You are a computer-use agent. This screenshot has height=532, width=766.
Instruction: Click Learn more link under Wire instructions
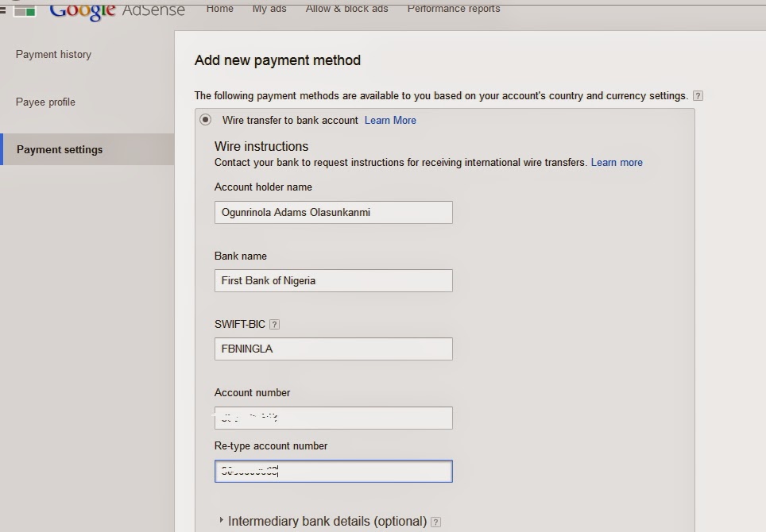click(617, 163)
